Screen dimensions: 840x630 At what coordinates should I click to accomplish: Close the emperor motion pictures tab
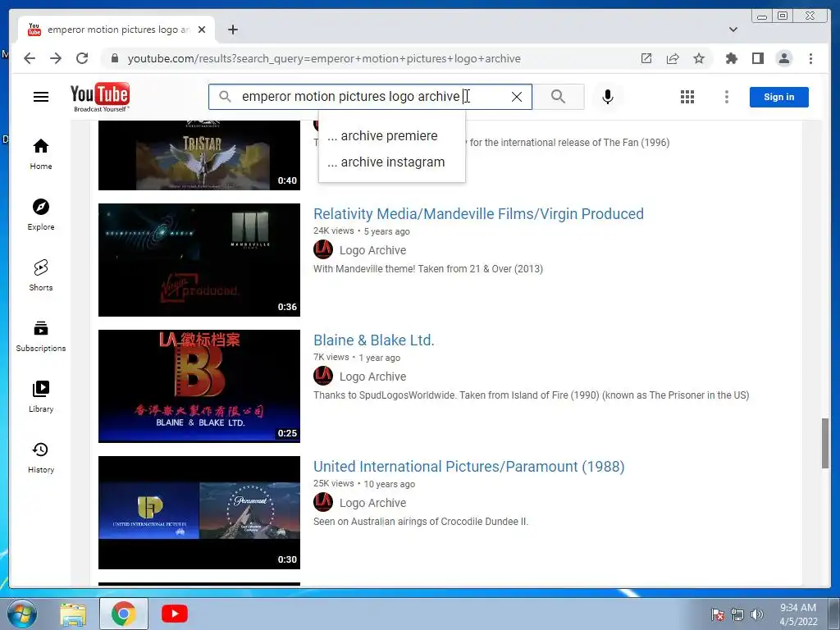click(202, 30)
